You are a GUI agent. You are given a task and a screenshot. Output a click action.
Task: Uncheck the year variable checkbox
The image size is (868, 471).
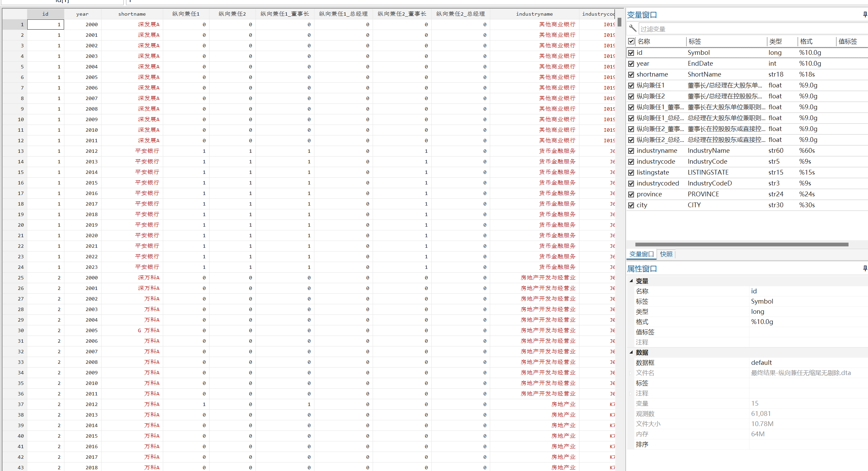point(631,64)
